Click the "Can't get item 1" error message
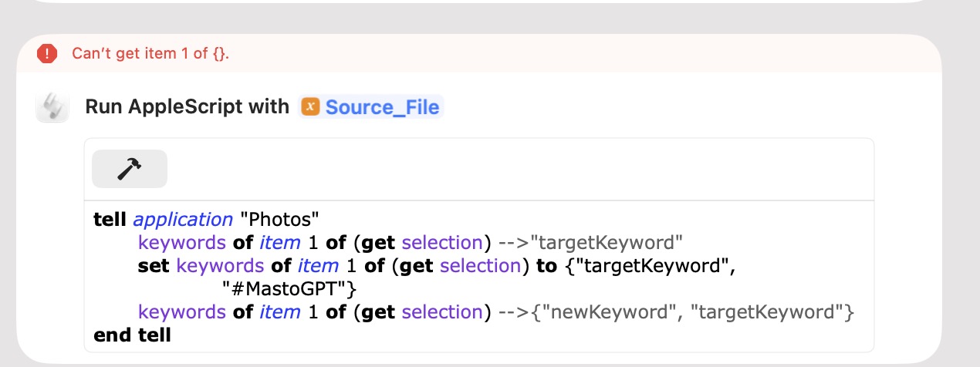980x367 pixels. tap(150, 53)
